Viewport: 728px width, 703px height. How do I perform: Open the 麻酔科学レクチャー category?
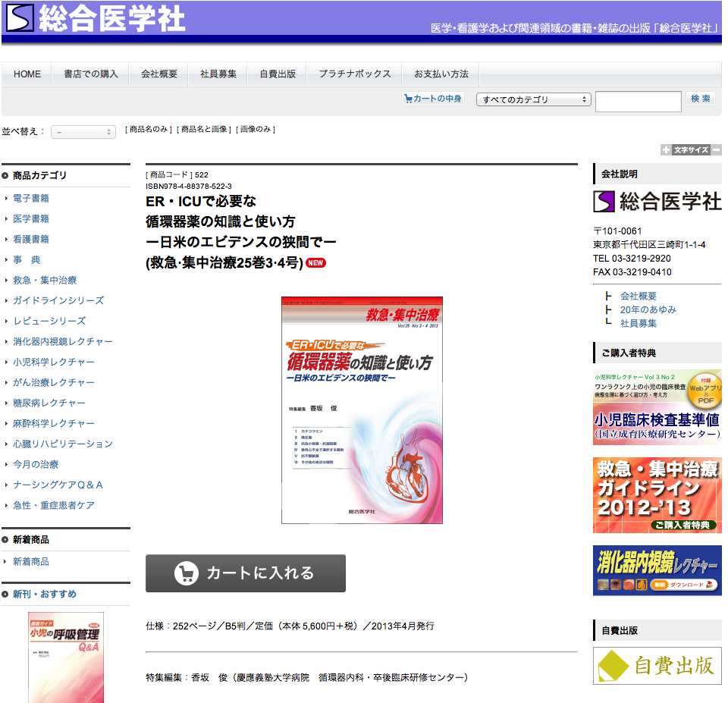tap(54, 423)
